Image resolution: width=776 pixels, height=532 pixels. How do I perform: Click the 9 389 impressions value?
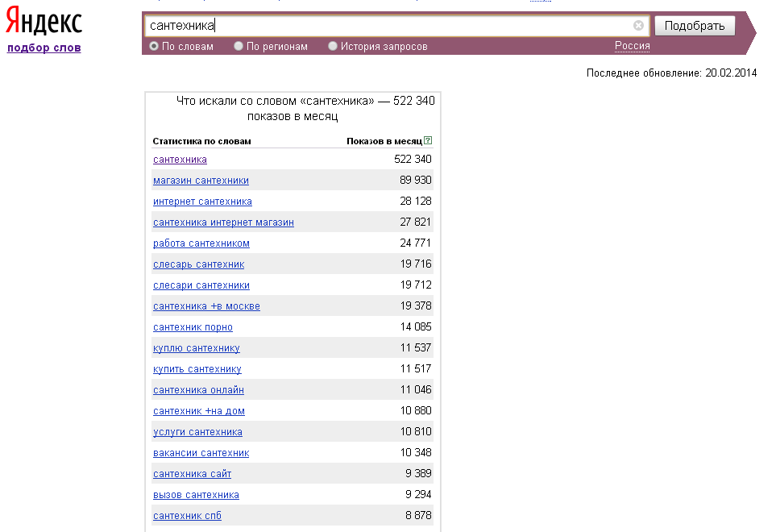418,474
